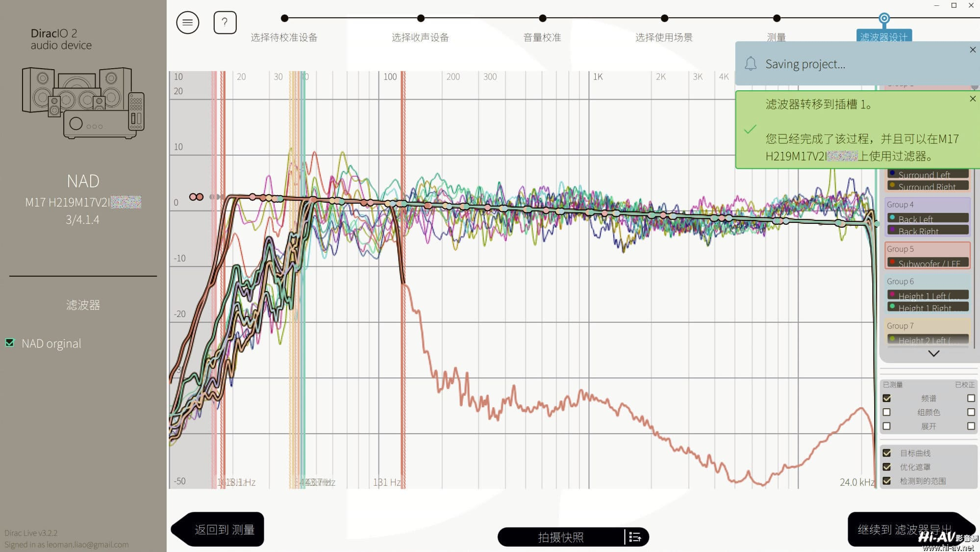
Task: Open the help question mark icon
Action: coord(225,23)
